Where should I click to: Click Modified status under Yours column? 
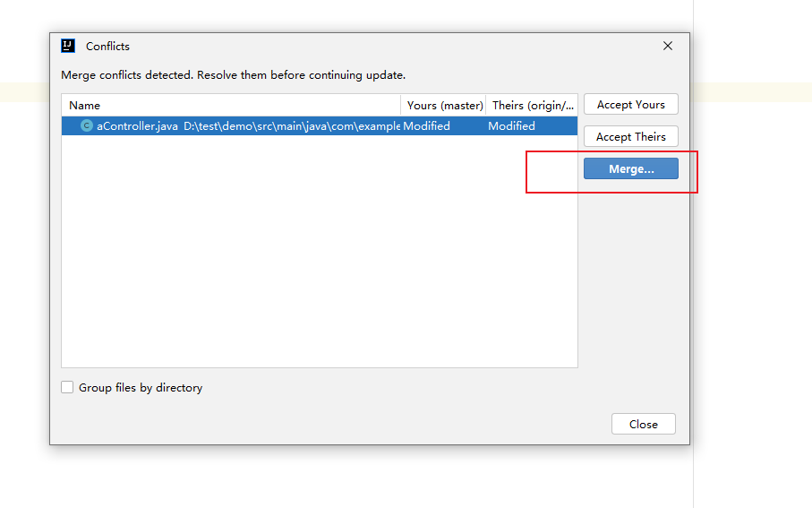pyautogui.click(x=426, y=126)
